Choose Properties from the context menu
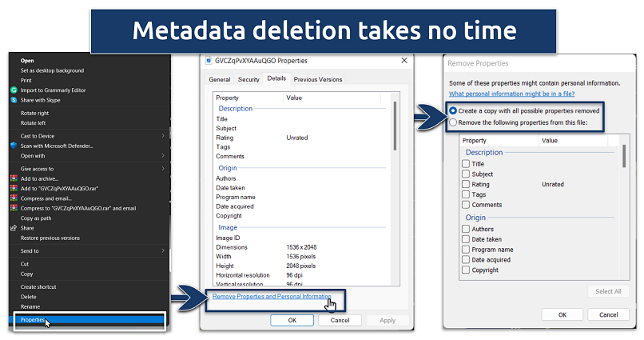Screen dimensions: 644x340 pos(33,320)
